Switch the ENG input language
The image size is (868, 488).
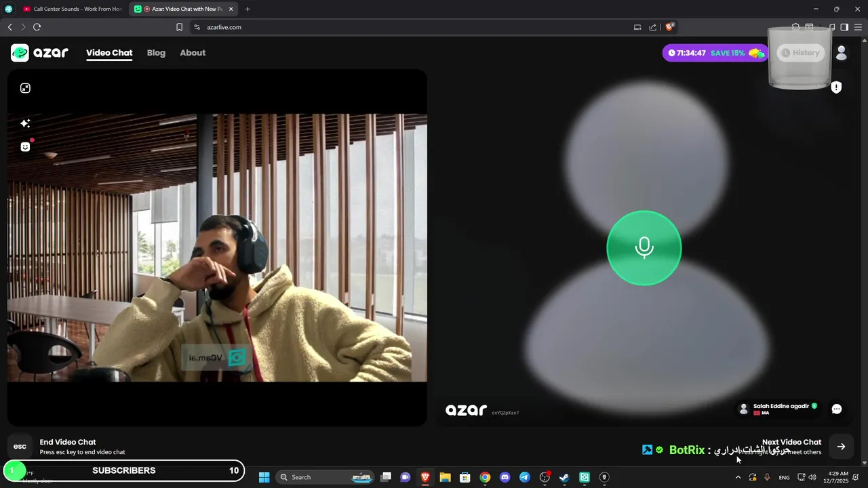784,477
